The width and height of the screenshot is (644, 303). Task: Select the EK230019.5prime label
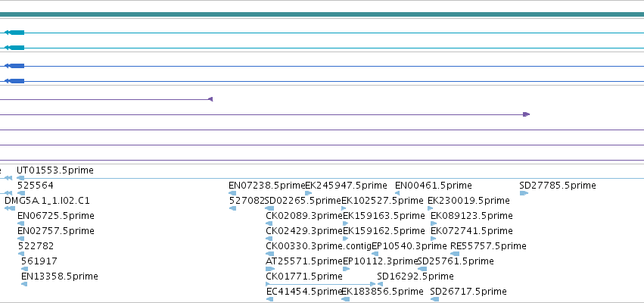pos(468,201)
